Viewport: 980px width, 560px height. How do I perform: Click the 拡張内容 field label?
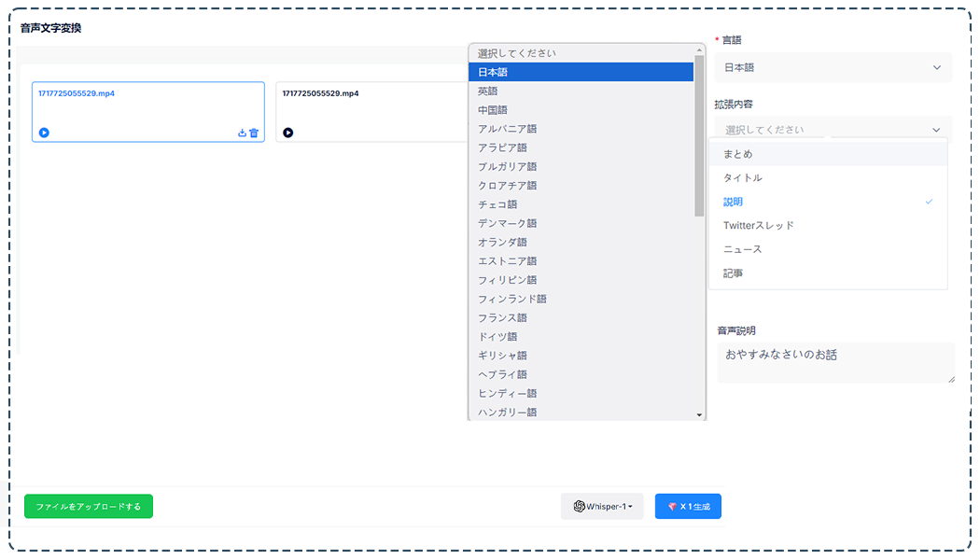pos(734,105)
